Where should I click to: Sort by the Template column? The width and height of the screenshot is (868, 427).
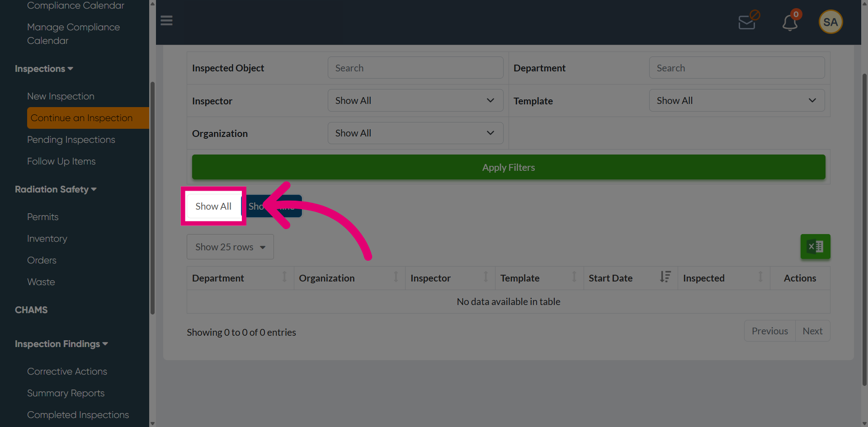tap(539, 278)
